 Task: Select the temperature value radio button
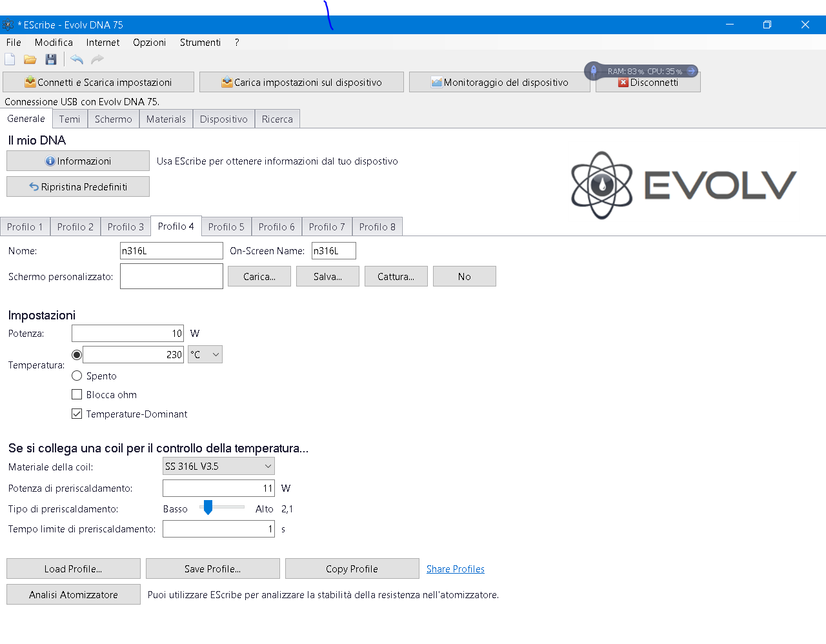[x=77, y=355]
